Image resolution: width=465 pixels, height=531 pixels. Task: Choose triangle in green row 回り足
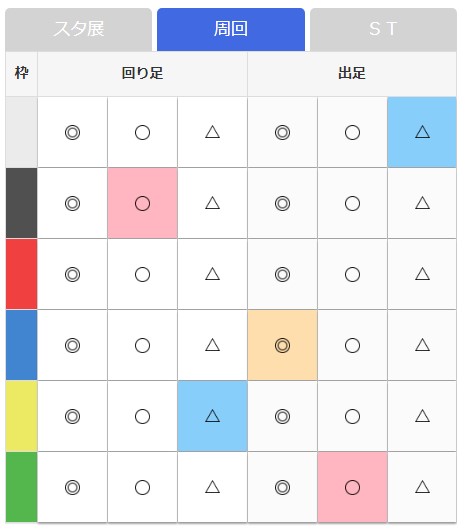212,487
